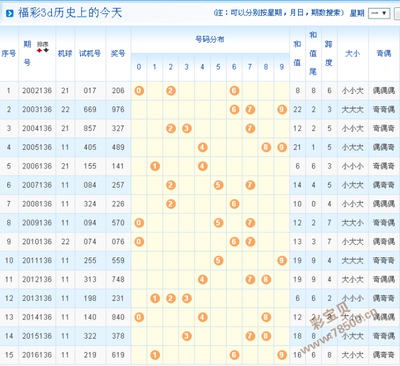
Task: Click the title 福彩3d历史上的今天
Action: pos(70,13)
